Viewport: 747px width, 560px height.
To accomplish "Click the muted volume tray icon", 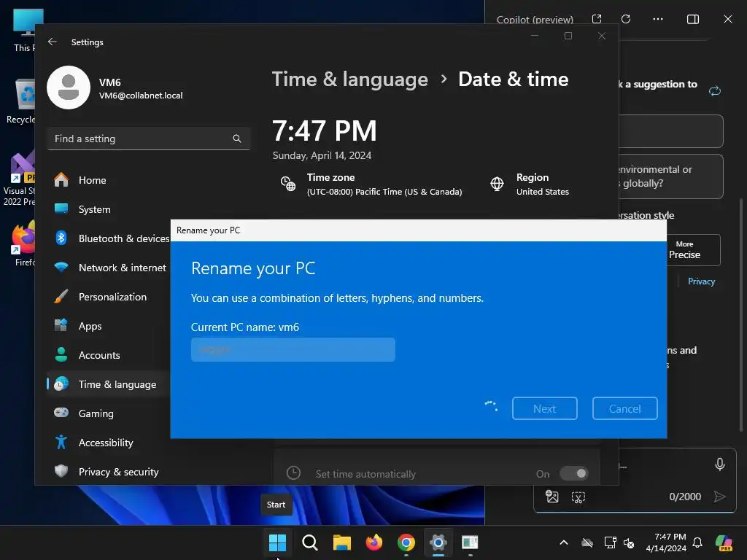I will point(629,542).
